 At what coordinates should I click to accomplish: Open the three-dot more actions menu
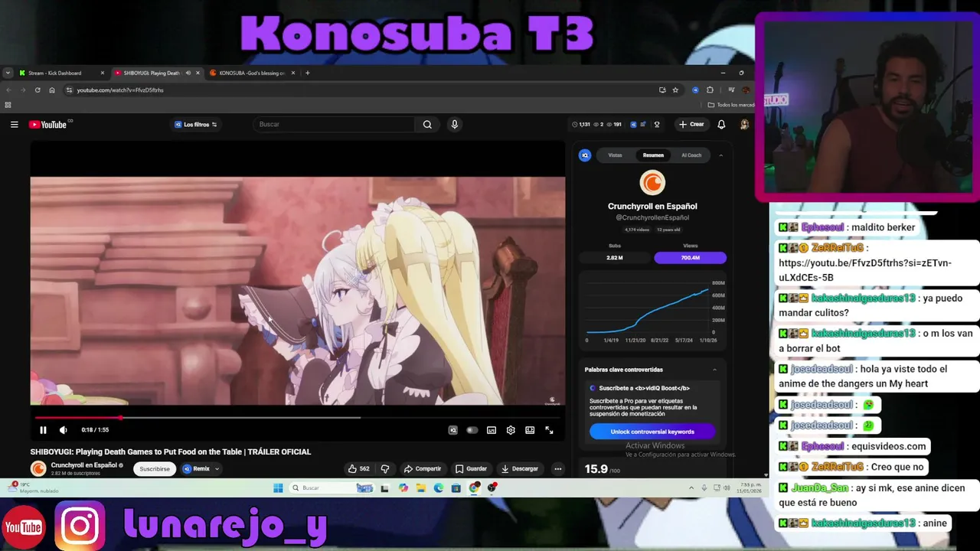(x=557, y=468)
